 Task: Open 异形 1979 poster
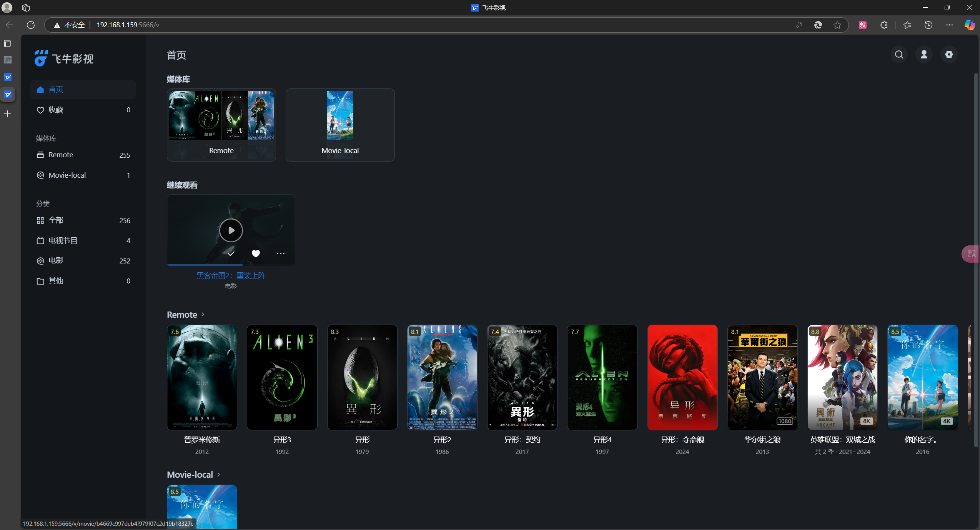362,377
